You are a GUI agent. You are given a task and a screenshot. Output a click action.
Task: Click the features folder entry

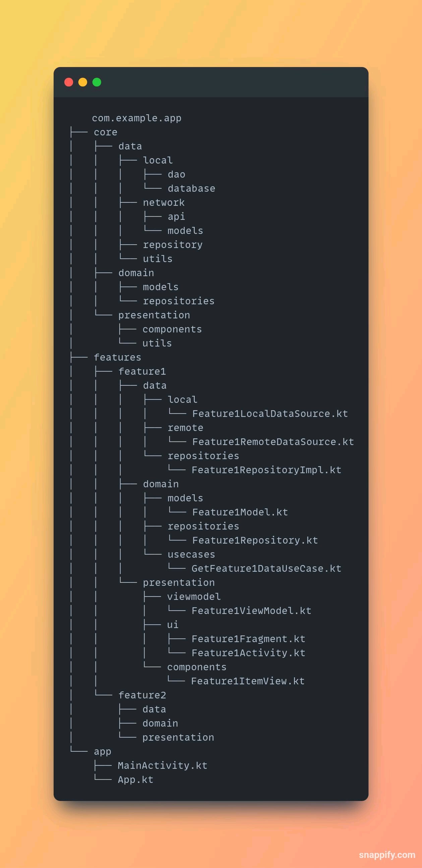tap(117, 357)
